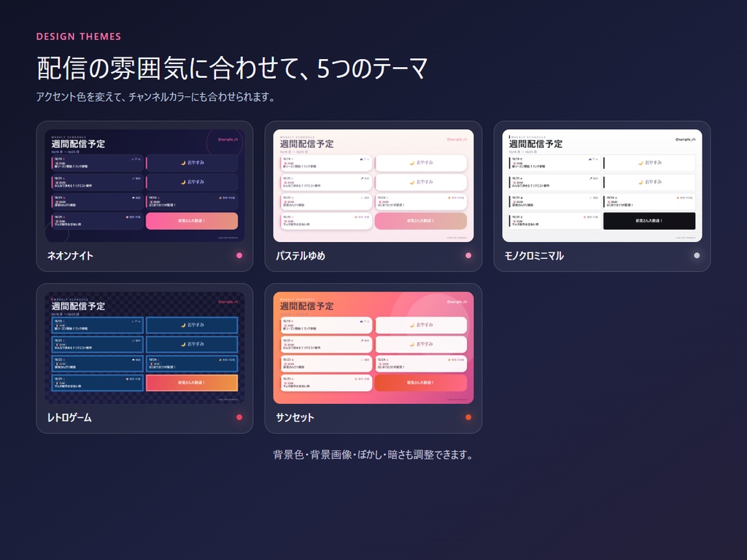Image resolution: width=747 pixels, height=560 pixels.
Task: Click the 週間配信予定 title in レトロゲーム preview
Action: point(78,306)
